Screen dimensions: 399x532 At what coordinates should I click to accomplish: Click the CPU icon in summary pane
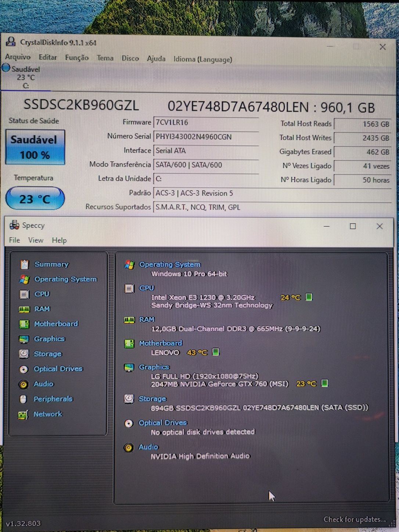(x=130, y=288)
